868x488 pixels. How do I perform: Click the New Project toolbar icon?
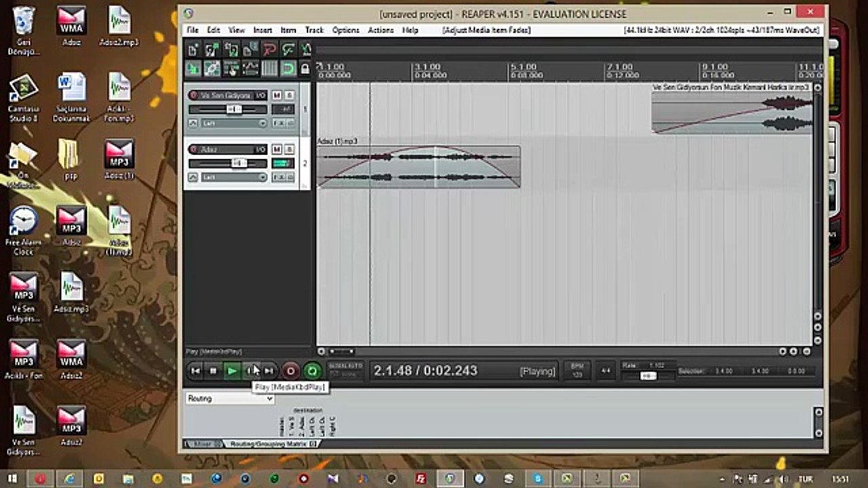click(193, 49)
